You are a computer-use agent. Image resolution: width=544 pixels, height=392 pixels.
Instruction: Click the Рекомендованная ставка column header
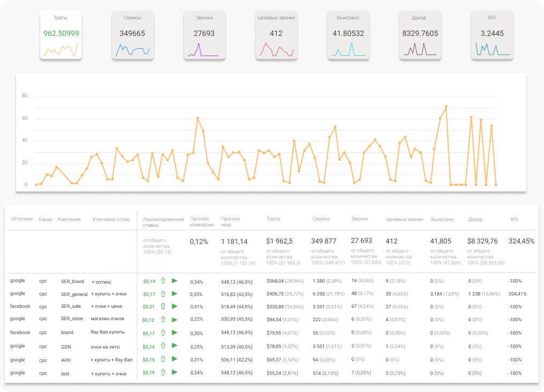(x=163, y=221)
